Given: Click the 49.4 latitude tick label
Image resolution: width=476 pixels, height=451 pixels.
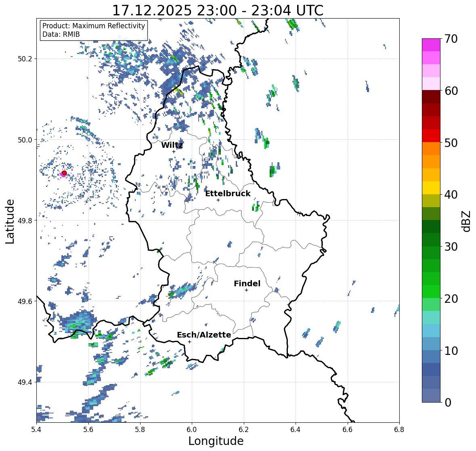Looking at the screenshot, I should click(x=25, y=382).
